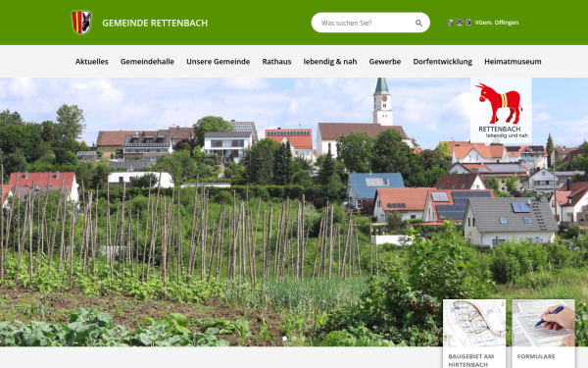This screenshot has width=588, height=368.
Task: Click the BAUGEBIET AM HIRTENBACH title
Action: point(471,360)
